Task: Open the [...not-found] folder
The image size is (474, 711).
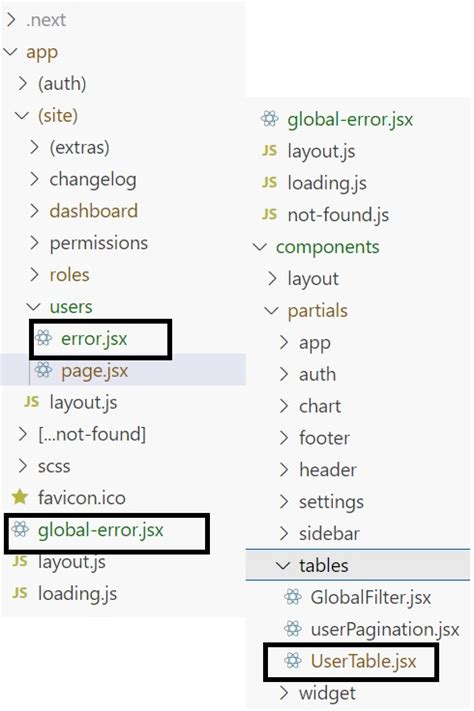Action: tap(92, 434)
